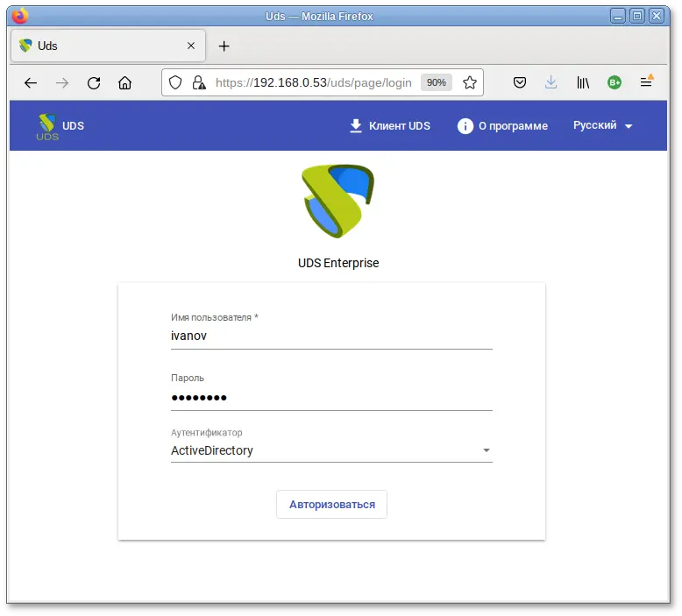Screen dimensions: 682x616
Task: Go back with the Back arrow
Action: tap(31, 82)
